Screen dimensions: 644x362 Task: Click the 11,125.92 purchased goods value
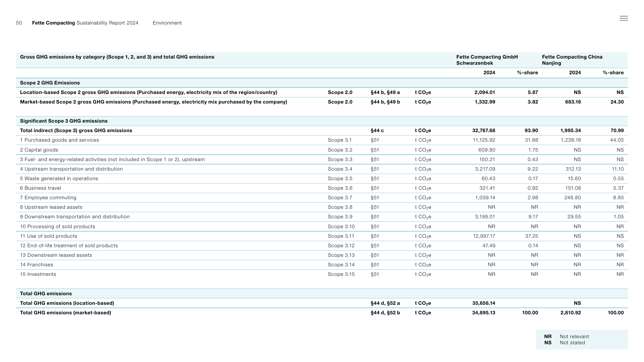click(484, 140)
